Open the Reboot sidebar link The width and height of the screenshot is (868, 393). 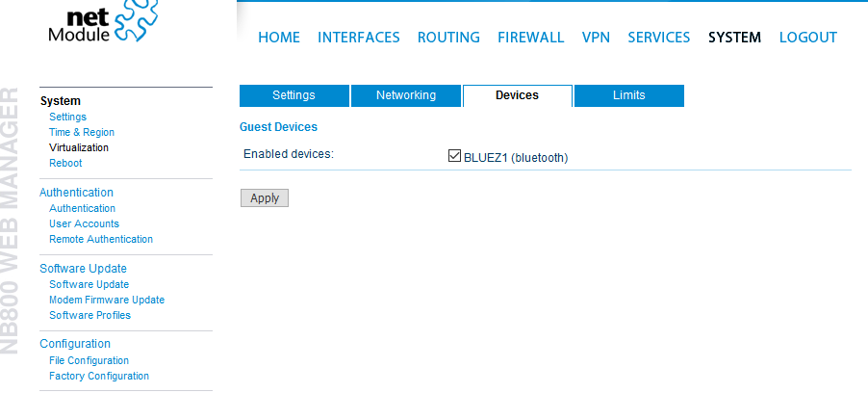click(x=65, y=163)
